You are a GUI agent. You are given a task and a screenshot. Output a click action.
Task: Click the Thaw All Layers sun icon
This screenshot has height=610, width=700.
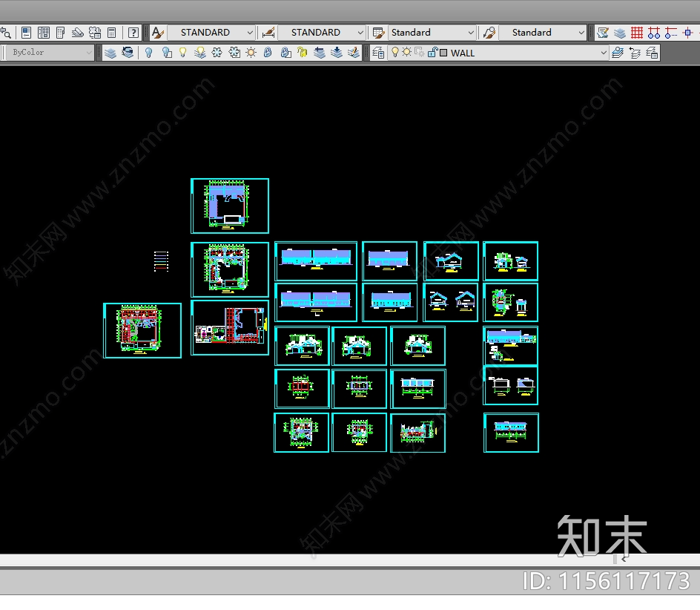(251, 53)
